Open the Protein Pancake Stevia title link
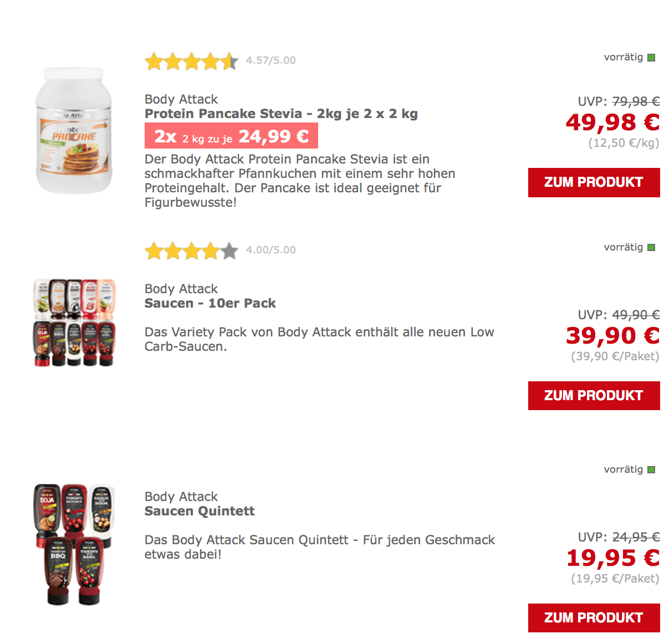Screen dimensions: 664x644 281,114
